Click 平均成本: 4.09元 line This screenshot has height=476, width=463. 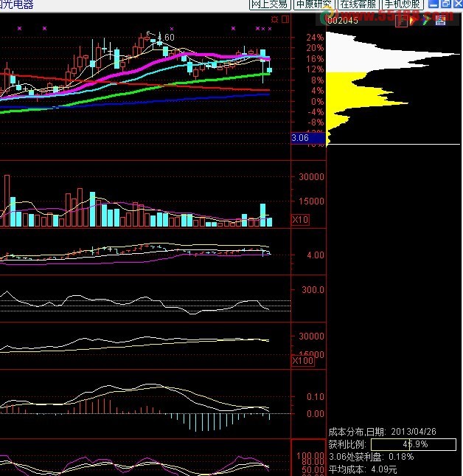(363, 469)
